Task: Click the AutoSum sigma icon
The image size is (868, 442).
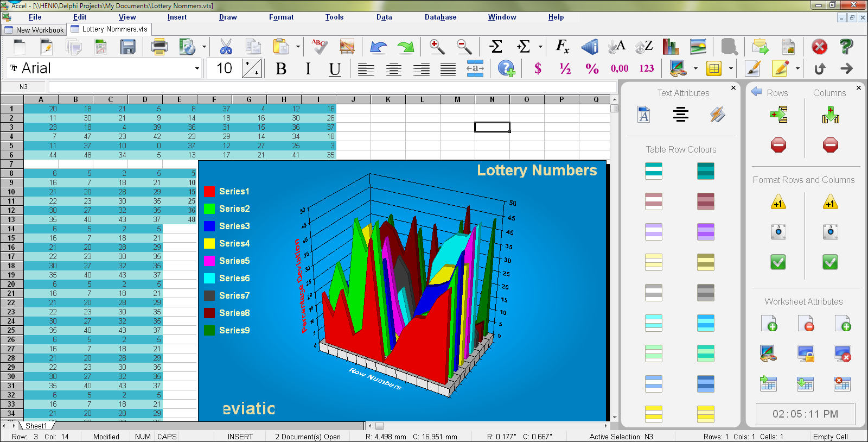Action: [x=496, y=47]
